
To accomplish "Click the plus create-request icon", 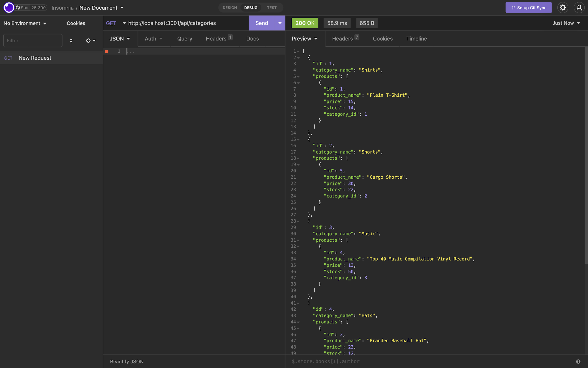I will click(88, 41).
